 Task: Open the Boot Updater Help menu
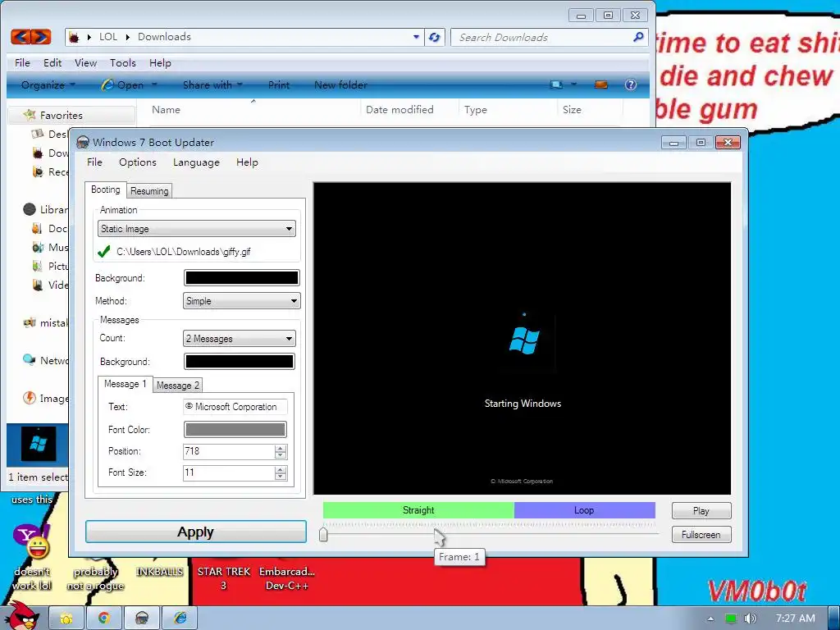tap(247, 162)
